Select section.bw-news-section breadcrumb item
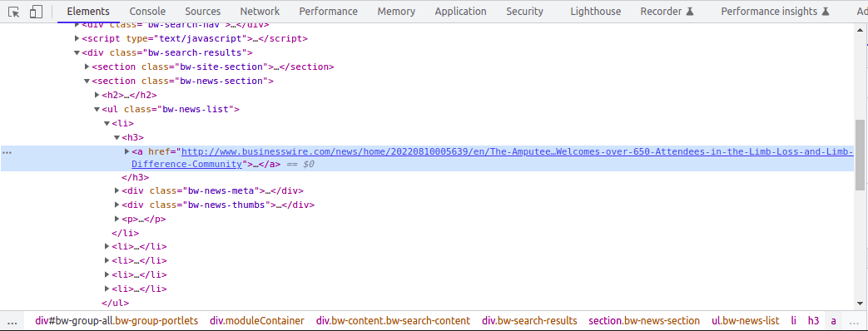Viewport: 868px width, 331px height. [x=644, y=320]
